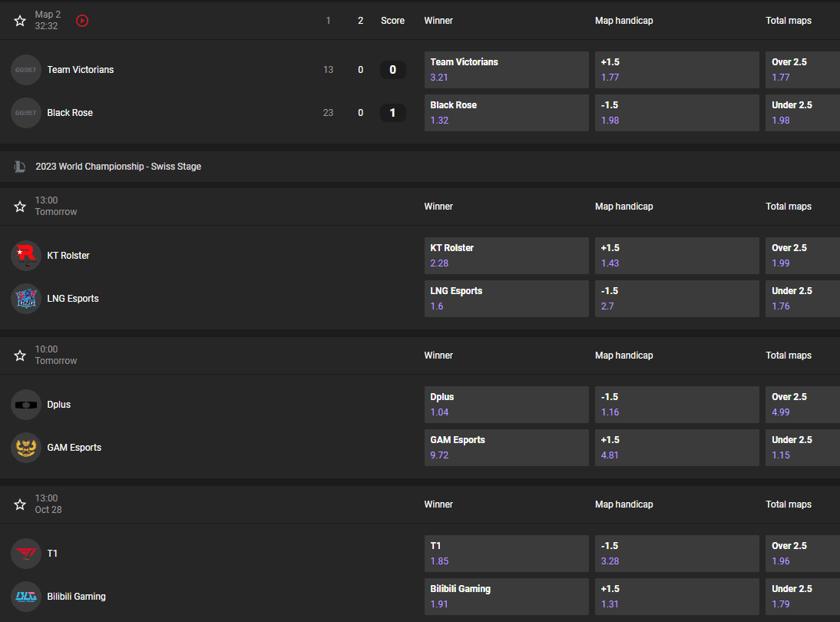Click the 13:00 Tomorrow match time
Screen dimensions: 840x622
[x=56, y=207]
